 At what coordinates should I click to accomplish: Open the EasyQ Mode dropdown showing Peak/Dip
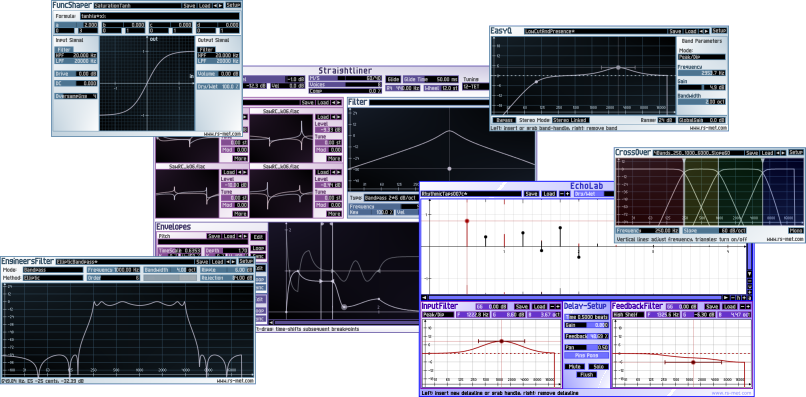tap(702, 57)
